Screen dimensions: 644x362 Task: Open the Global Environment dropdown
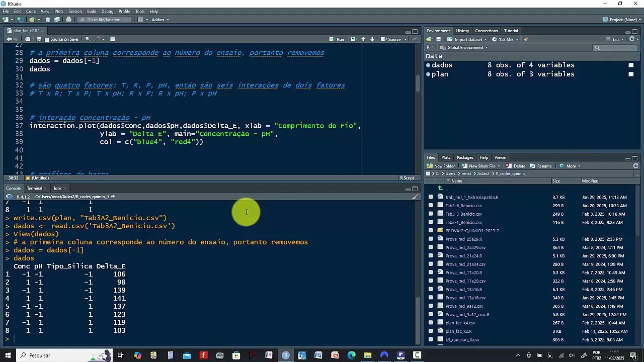(x=464, y=48)
